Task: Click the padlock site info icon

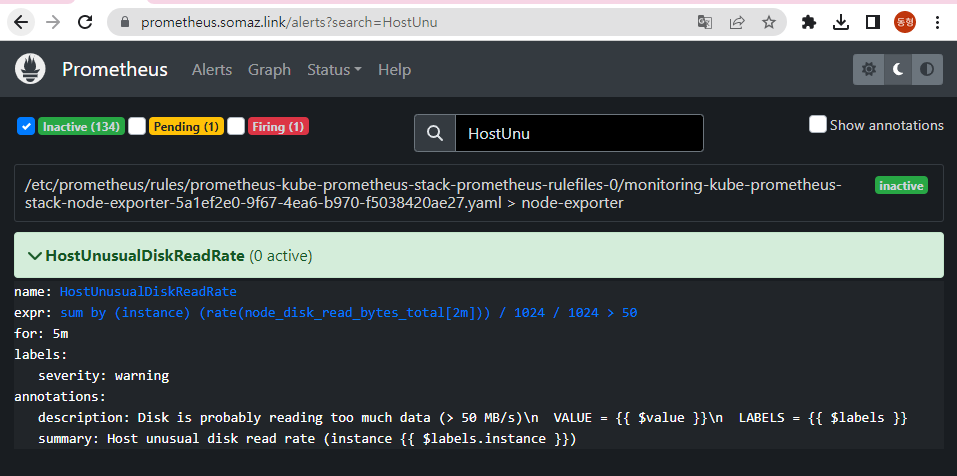Action: (125, 23)
